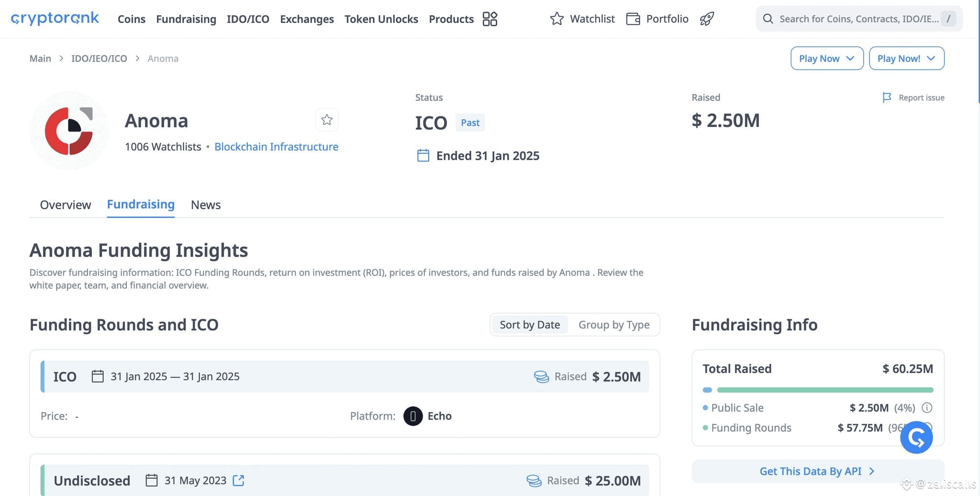Click the ICO round date range text
The width and height of the screenshot is (980, 496).
pos(175,376)
